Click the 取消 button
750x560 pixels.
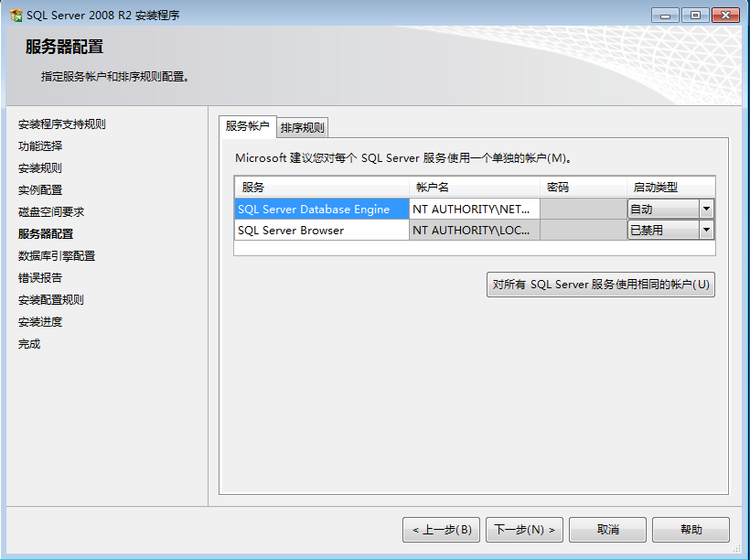(607, 530)
